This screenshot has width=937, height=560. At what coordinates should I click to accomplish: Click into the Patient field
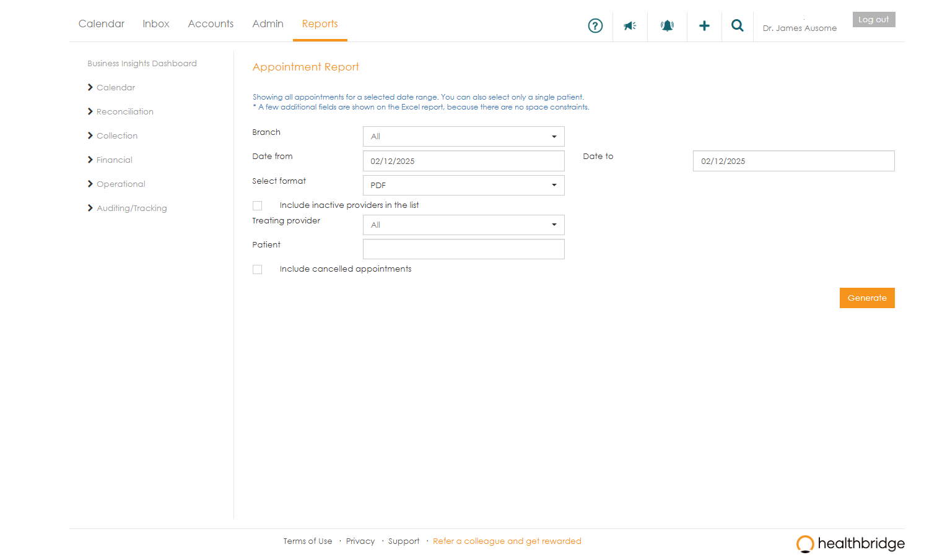[463, 249]
